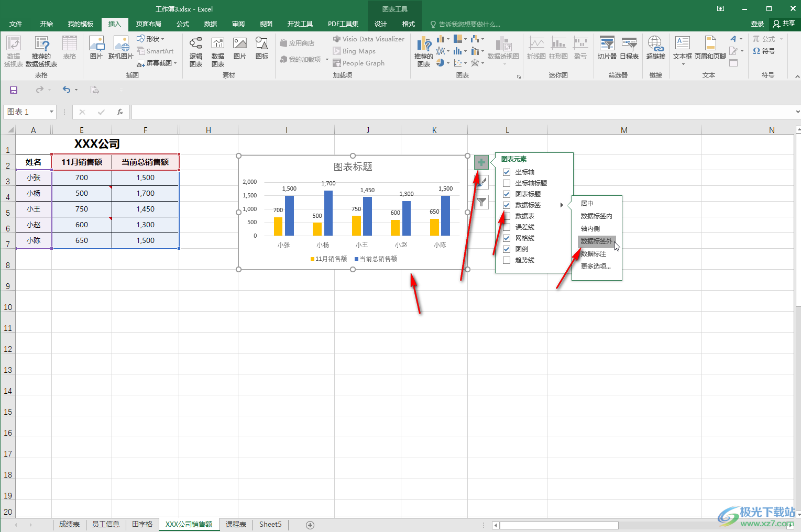Insert Header and Footer
Screen dimensions: 801x532
pos(710,48)
